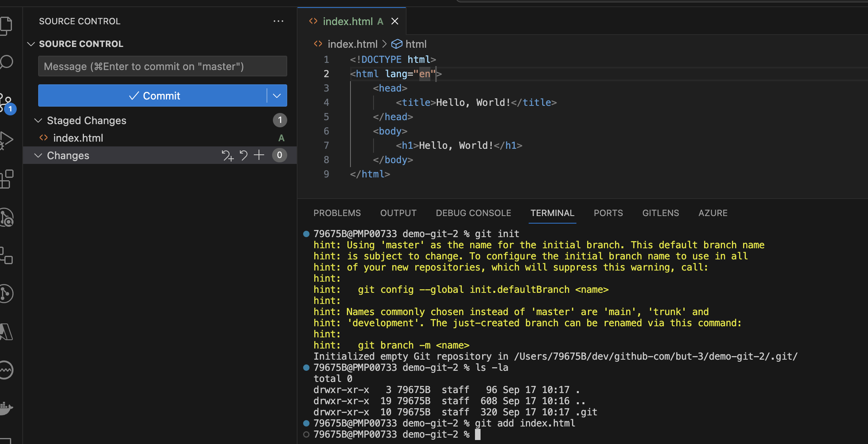This screenshot has height=444, width=868.
Task: Click html element in the breadcrumb
Action: pyautogui.click(x=416, y=44)
